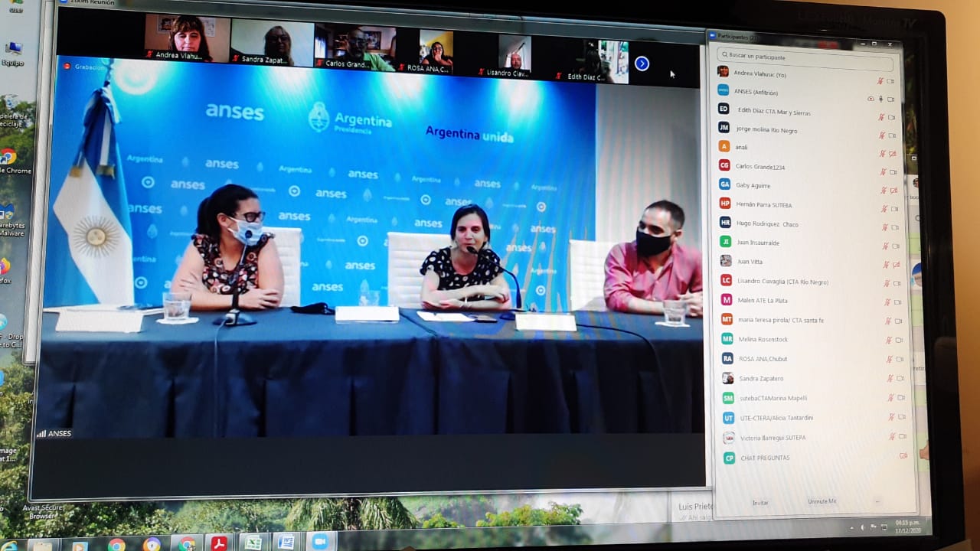Select participant name Juan Vitta

pyautogui.click(x=750, y=262)
